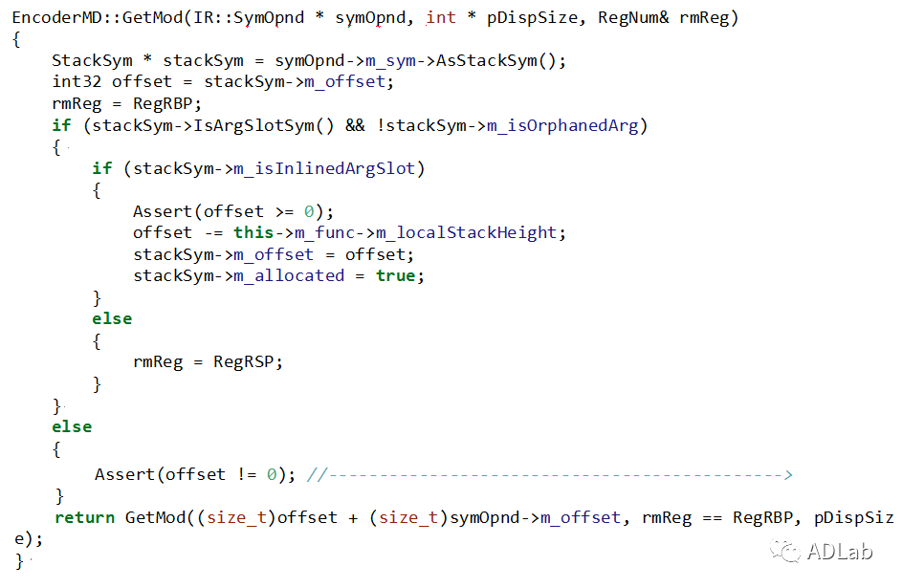The image size is (902, 588).
Task: Click the WeChat logo watermark icon
Action: (786, 552)
